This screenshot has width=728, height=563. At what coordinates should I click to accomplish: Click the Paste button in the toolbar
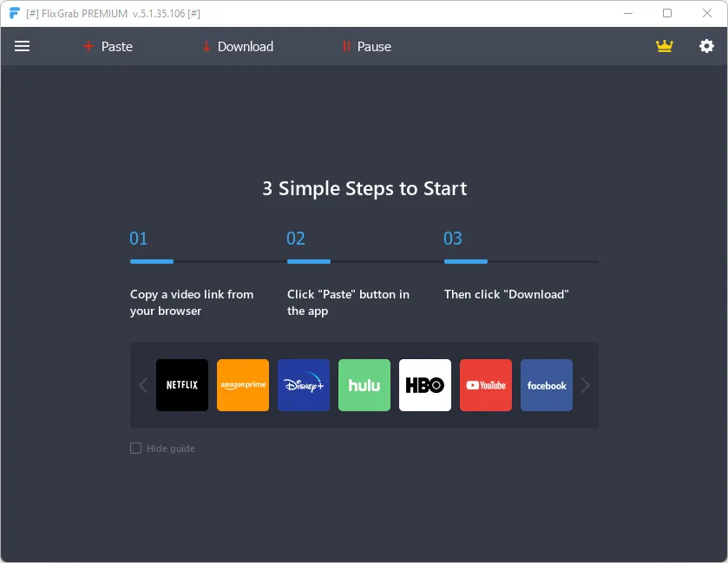pyautogui.click(x=108, y=47)
